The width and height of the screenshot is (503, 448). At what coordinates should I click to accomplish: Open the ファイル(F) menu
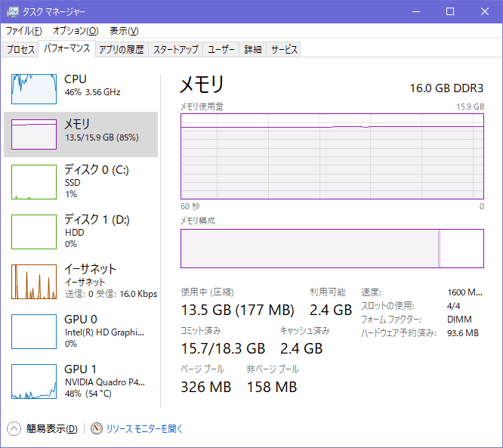tap(23, 31)
